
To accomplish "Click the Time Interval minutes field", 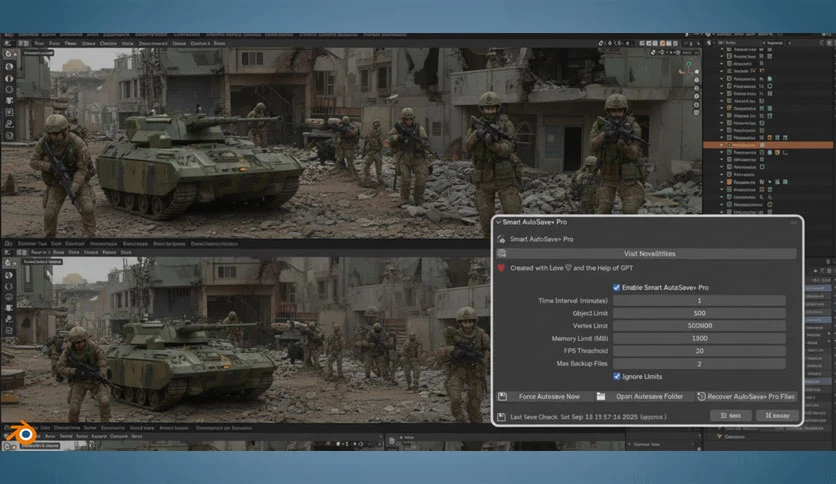I will point(700,301).
